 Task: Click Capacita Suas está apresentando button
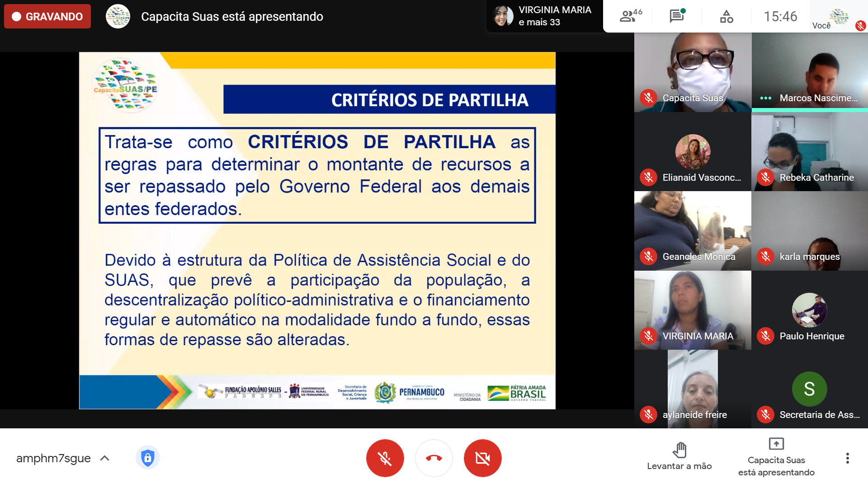(776, 456)
